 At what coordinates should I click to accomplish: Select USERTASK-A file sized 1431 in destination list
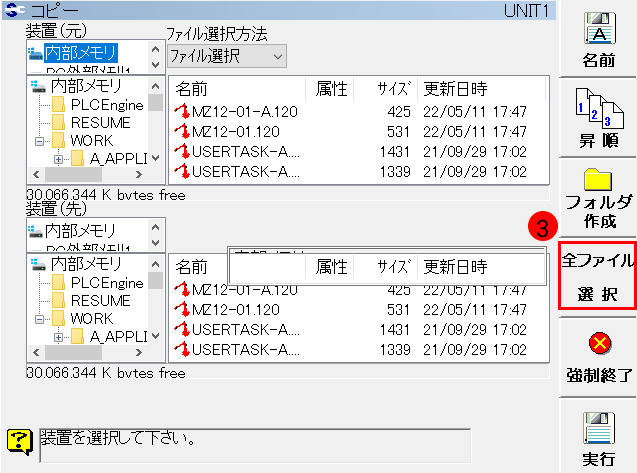coord(245,330)
